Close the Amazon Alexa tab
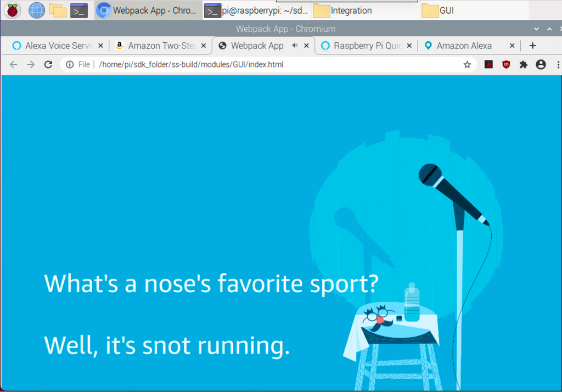This screenshot has width=562, height=392. click(512, 46)
